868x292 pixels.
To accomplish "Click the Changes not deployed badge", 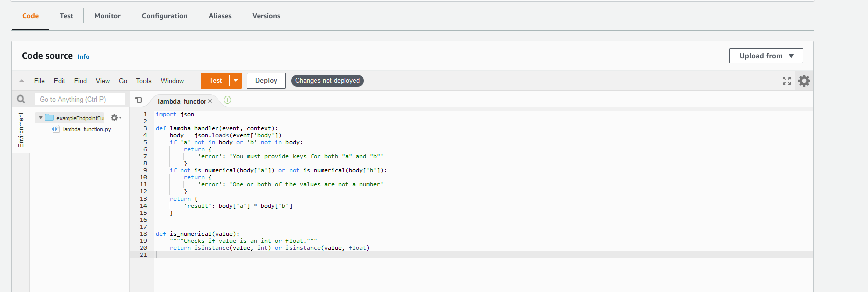I will 327,81.
